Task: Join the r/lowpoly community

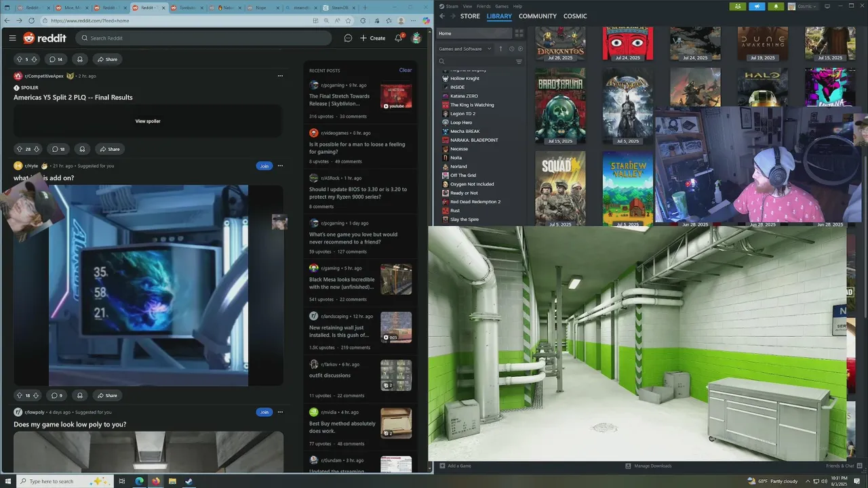Action: click(x=264, y=412)
